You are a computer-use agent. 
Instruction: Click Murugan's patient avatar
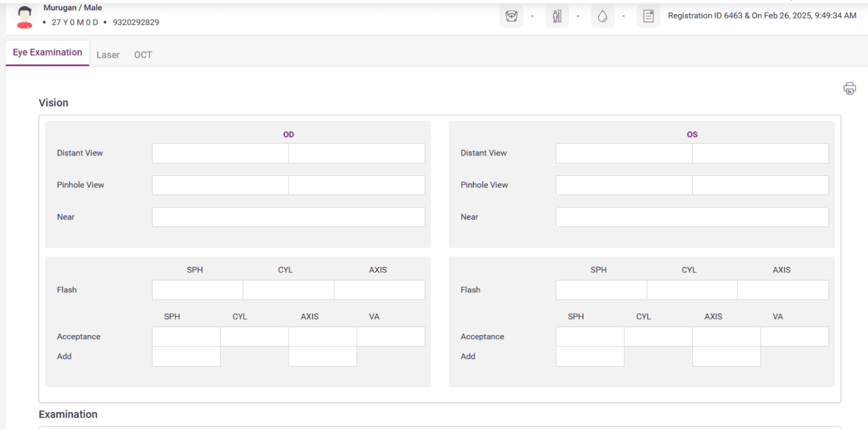[24, 16]
